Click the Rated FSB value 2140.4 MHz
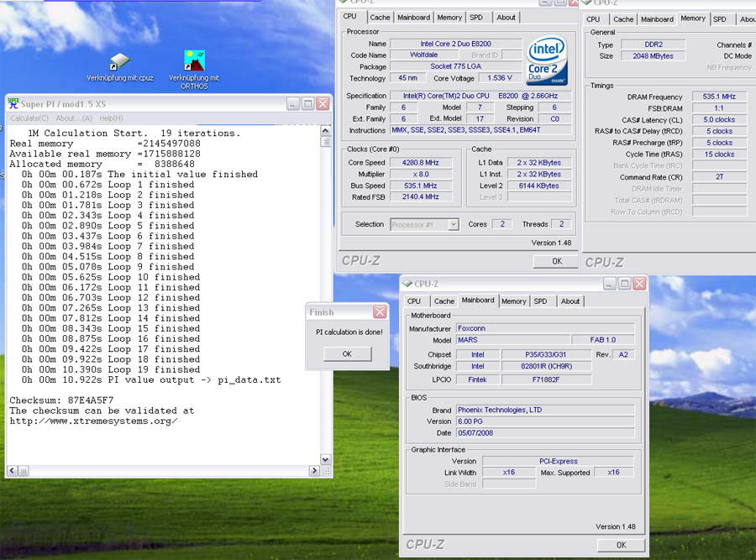 (421, 197)
